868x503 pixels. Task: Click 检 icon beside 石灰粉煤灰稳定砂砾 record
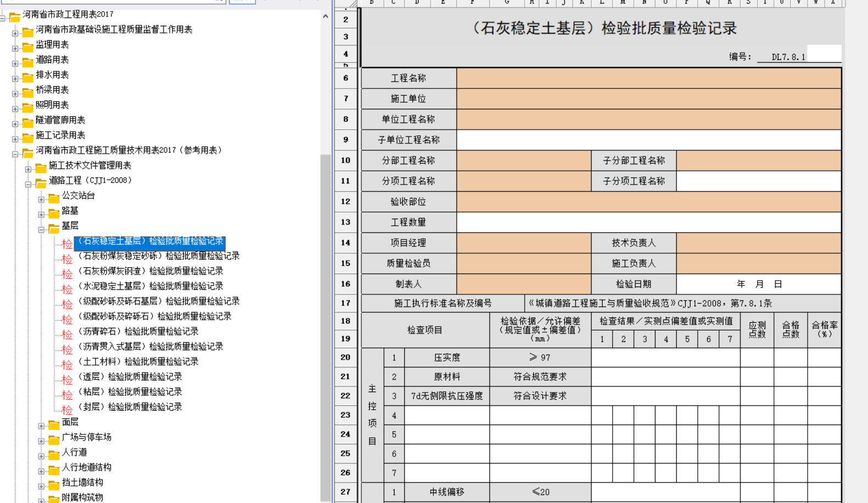(67, 259)
